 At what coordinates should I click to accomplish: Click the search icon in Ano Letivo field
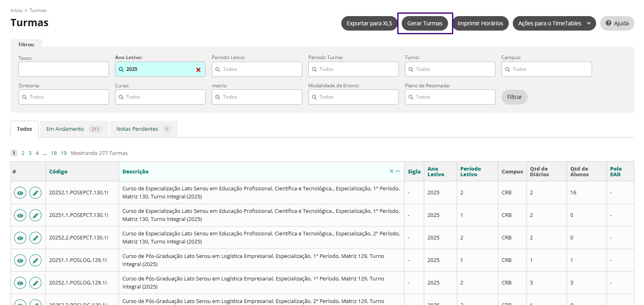click(x=121, y=69)
